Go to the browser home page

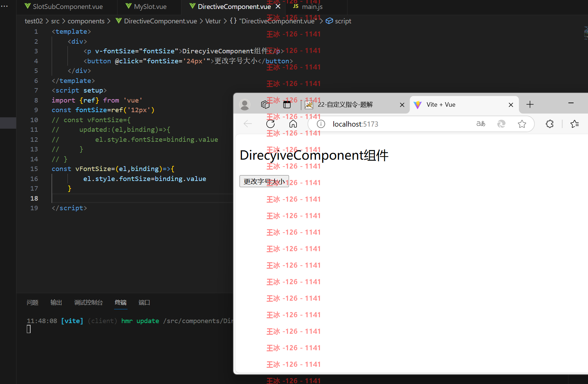[x=293, y=124]
